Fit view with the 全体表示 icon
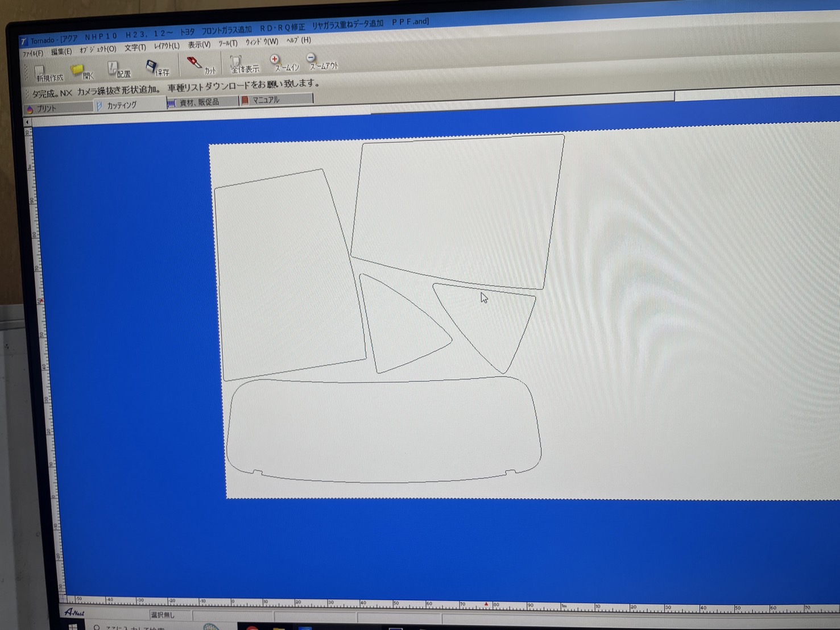This screenshot has width=840, height=630. click(243, 64)
